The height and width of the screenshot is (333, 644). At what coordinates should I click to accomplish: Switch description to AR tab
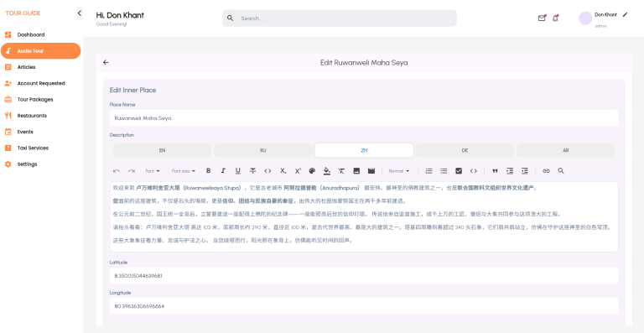[565, 150]
